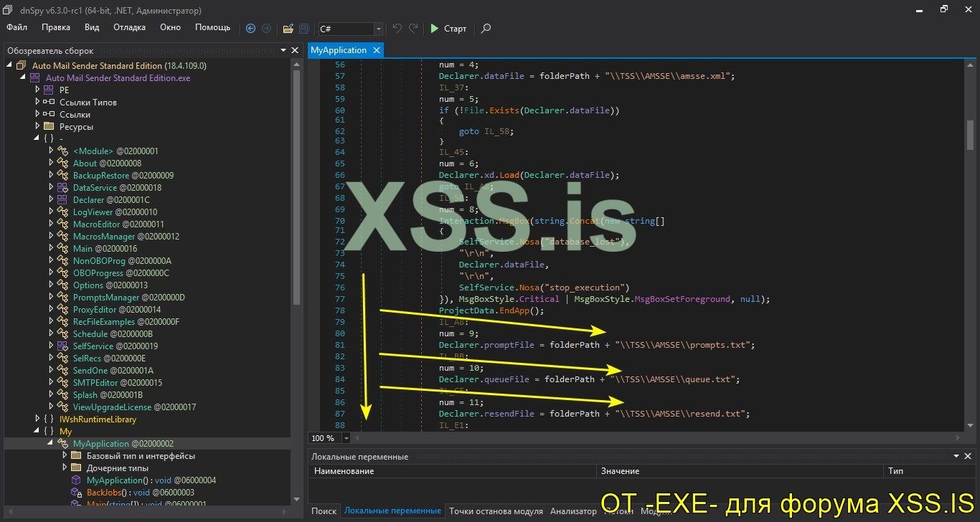
Task: Expand the Ресурсы tree node
Action: [x=38, y=126]
